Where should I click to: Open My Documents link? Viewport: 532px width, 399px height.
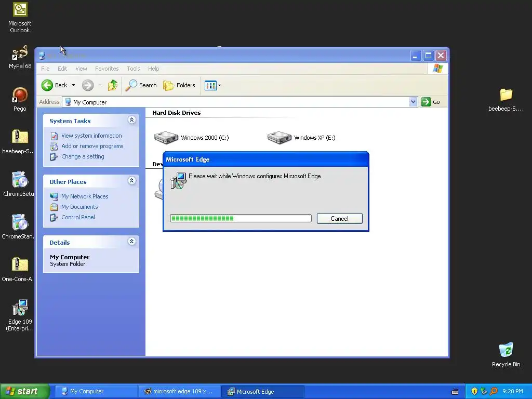[x=79, y=207]
